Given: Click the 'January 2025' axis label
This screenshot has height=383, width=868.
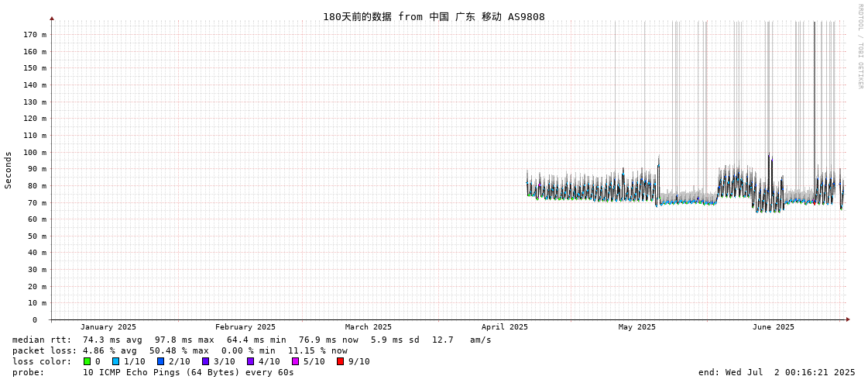Looking at the screenshot, I should tap(108, 327).
